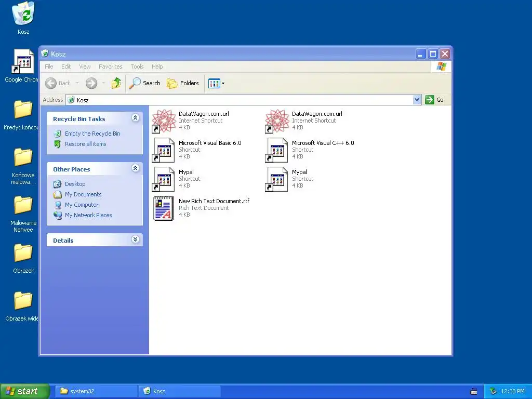Open the Views dropdown button
This screenshot has height=399, width=532.
click(216, 83)
